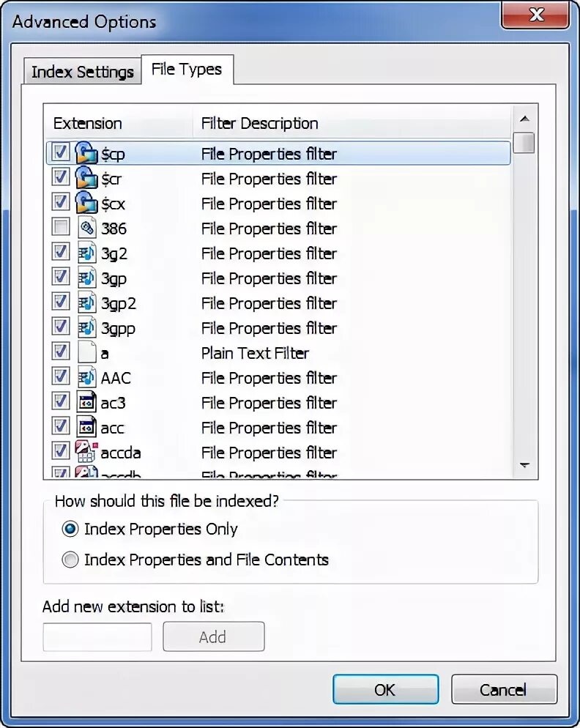
Task: Click the Add new extension text field
Action: tap(97, 637)
